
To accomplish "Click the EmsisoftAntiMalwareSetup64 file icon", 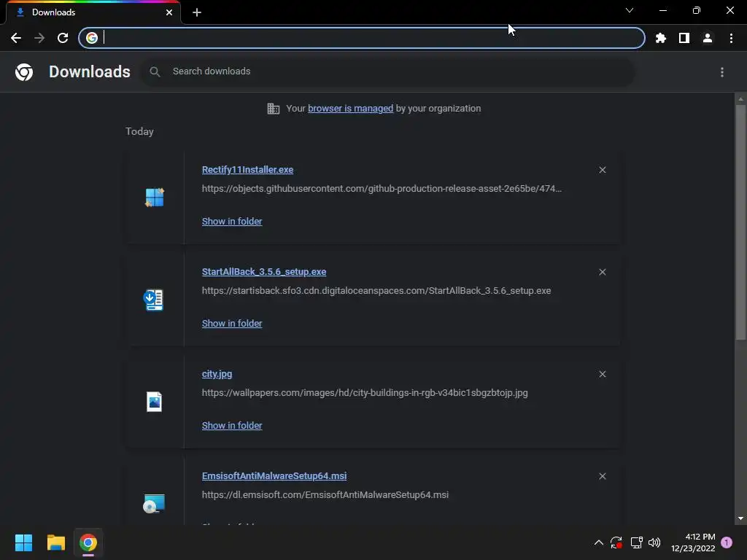I will [154, 503].
